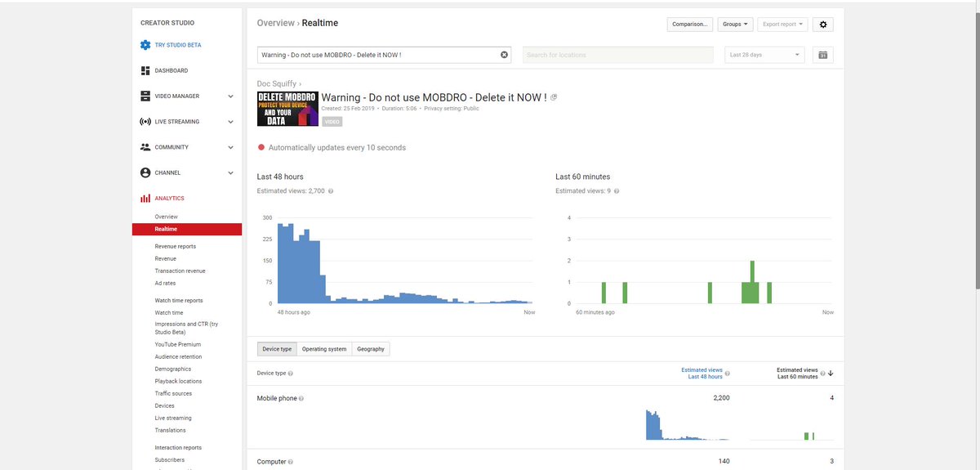980x470 pixels.
Task: Switch to the Device type tab
Action: tap(277, 349)
